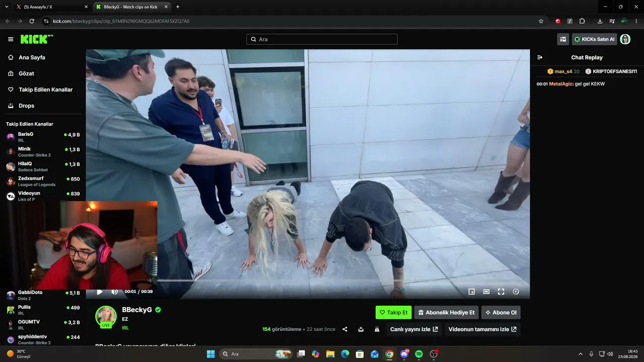Close the Anasayfa / X tab
The image size is (644, 362).
(x=86, y=7)
